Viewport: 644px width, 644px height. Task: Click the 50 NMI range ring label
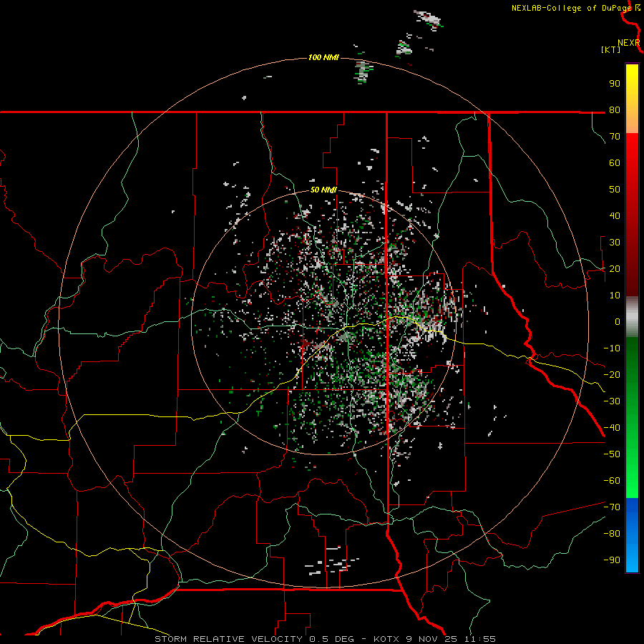click(x=323, y=190)
